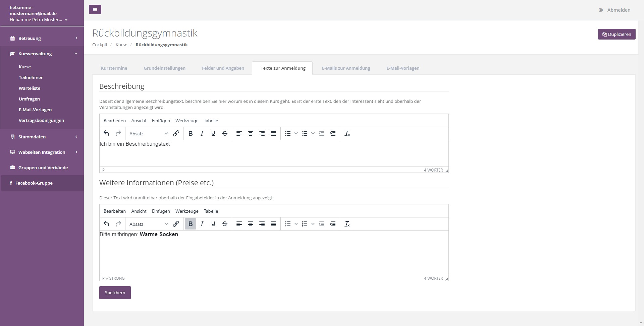Viewport: 644px width, 326px height.
Task: Click into the Beschreibung text area
Action: pos(274,153)
